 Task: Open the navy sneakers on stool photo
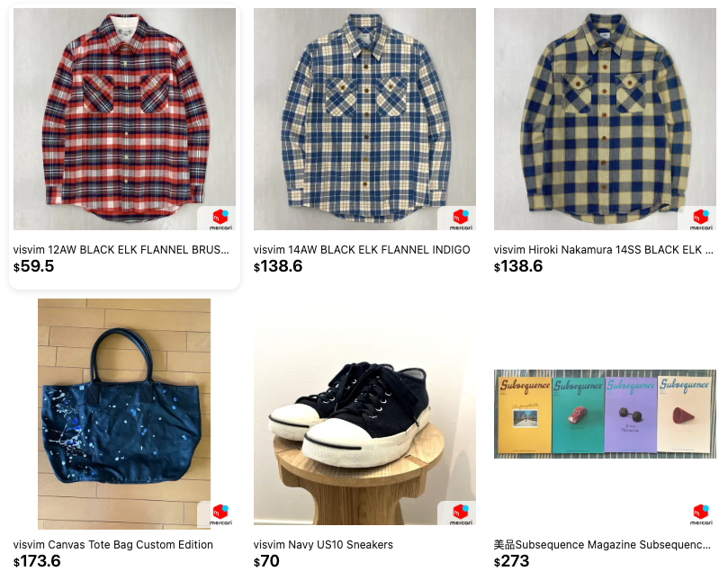click(x=364, y=414)
